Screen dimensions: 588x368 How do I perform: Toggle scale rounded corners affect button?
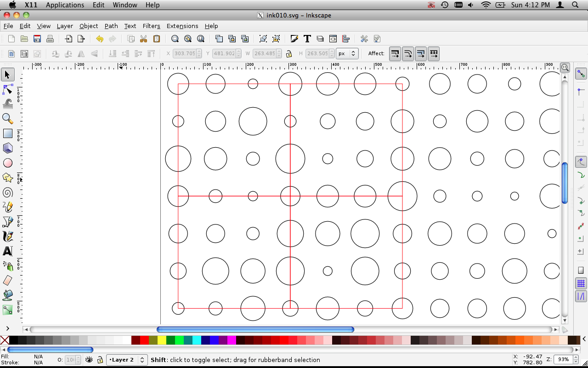click(408, 54)
